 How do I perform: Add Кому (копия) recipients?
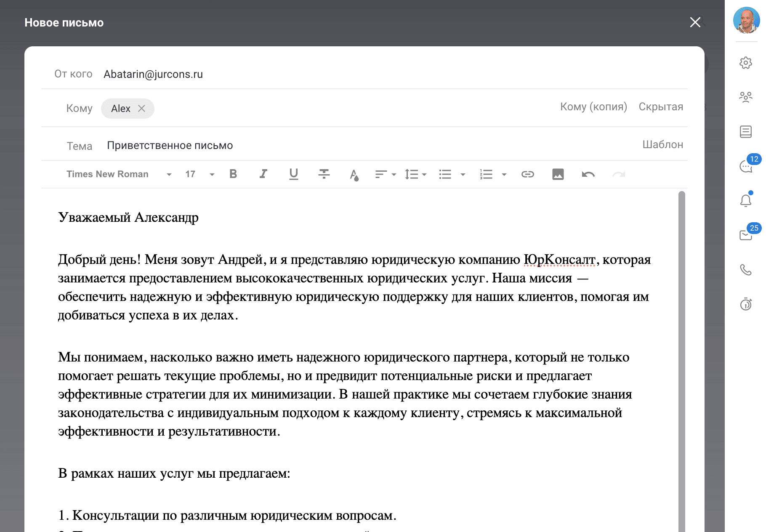593,106
